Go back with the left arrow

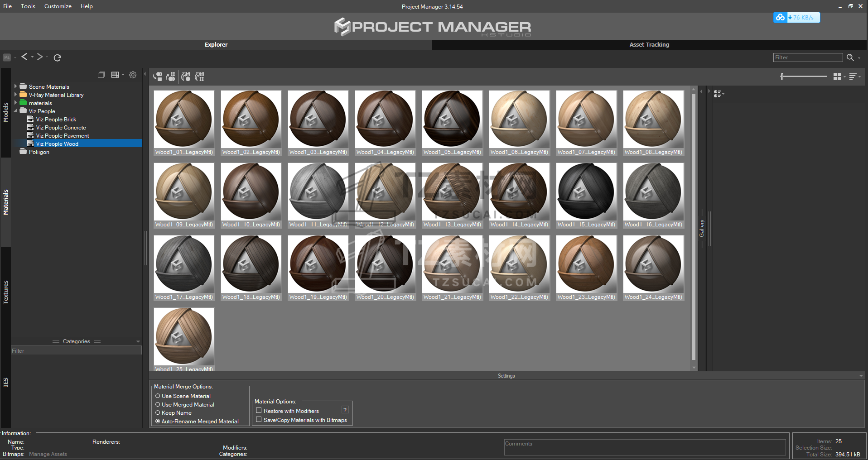click(24, 57)
